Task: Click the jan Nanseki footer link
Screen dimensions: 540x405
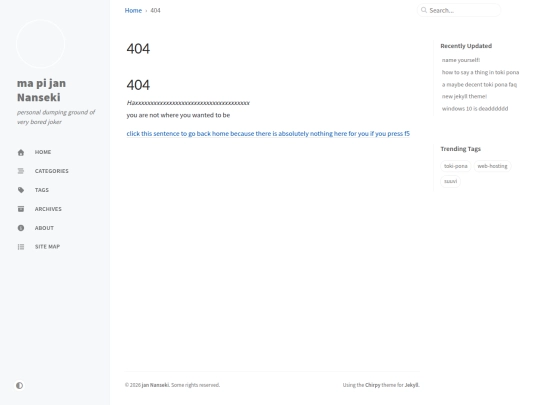Action: click(x=155, y=385)
